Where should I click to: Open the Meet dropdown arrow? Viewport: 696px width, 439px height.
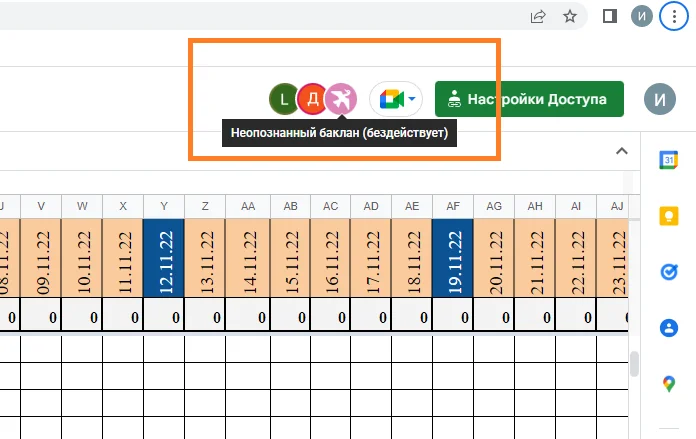412,99
